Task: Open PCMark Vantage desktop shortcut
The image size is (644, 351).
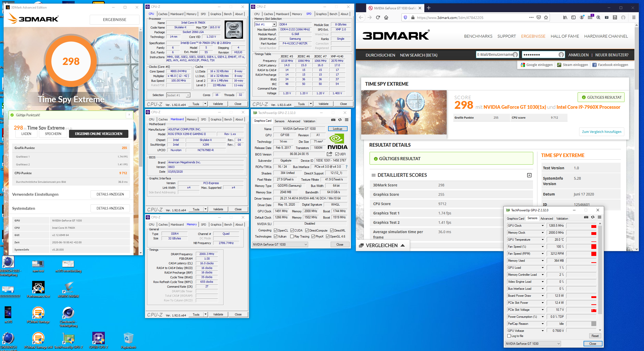Action: click(x=38, y=315)
